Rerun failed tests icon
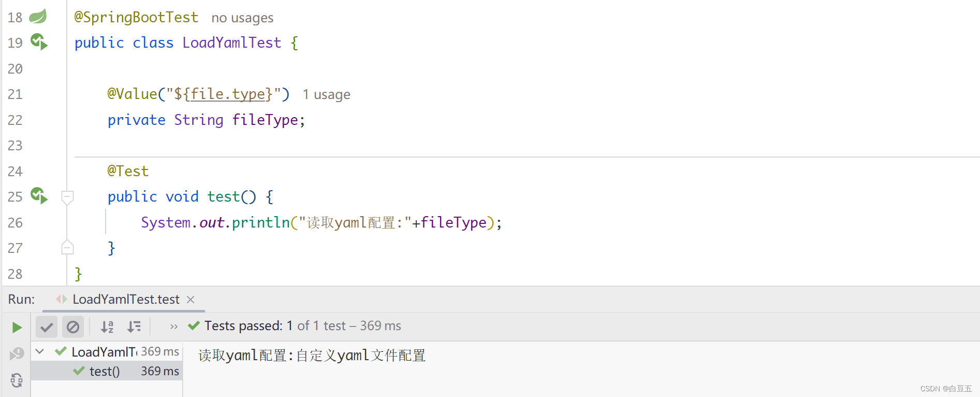This screenshot has height=397, width=980. (x=17, y=353)
